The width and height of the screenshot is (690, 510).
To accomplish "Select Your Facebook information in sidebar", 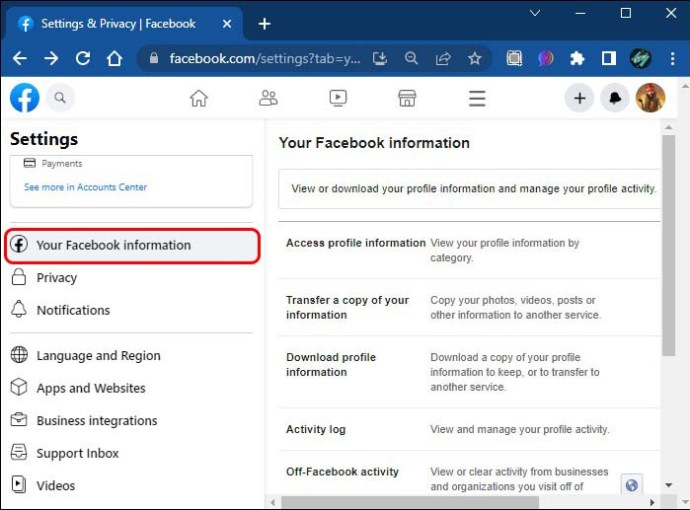I will coord(113,245).
